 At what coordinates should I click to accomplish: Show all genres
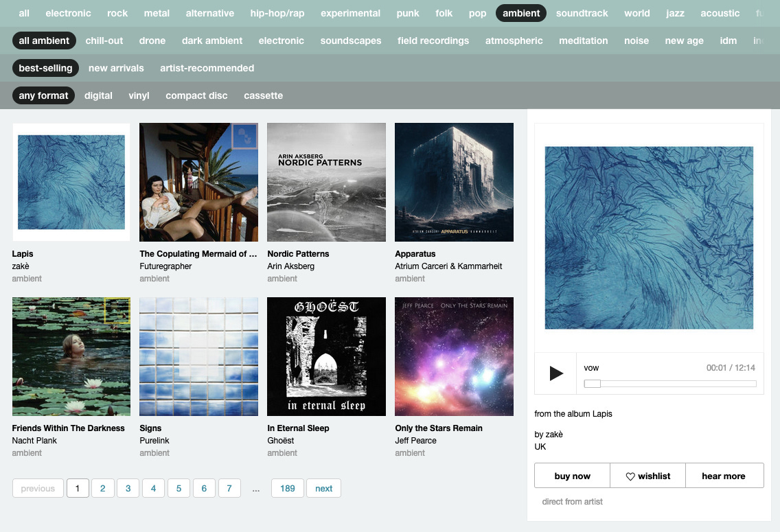24,14
